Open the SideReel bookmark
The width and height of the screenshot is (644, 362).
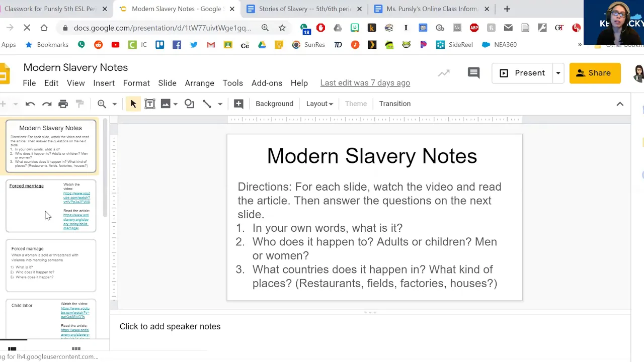455,45
